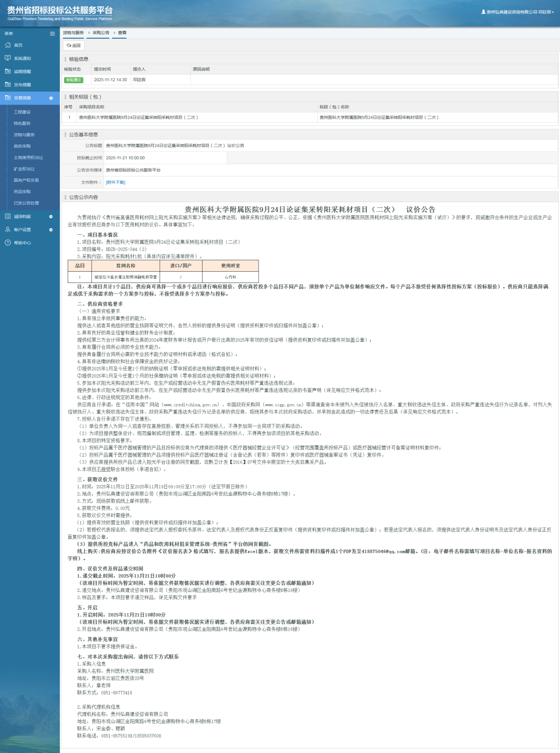Open 药品采购 sidebar item
560x753 pixels.
click(x=22, y=192)
